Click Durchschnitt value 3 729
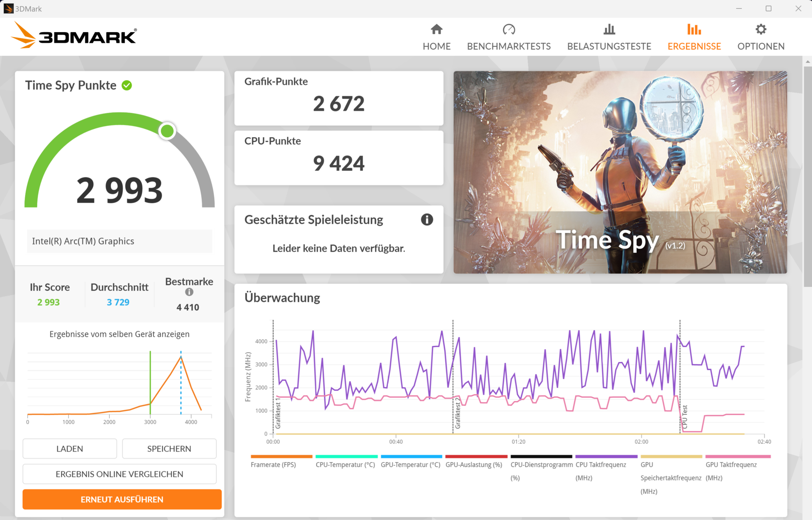The width and height of the screenshot is (812, 520). coord(118,302)
